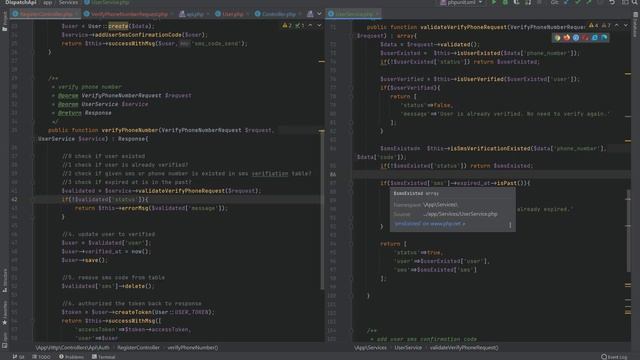Image resolution: width=640 pixels, height=360 pixels.
Task: Open Internet Explorer preview icon in editor
Action: [x=595, y=38]
